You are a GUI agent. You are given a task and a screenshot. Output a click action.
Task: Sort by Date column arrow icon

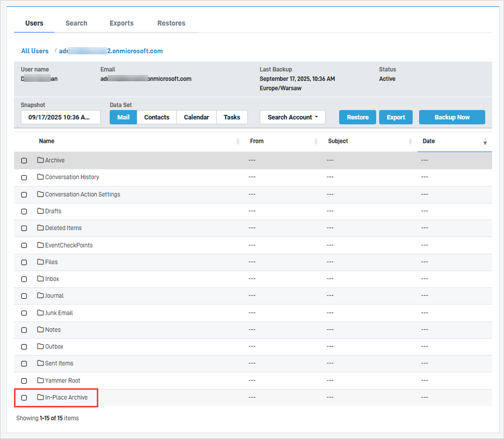tap(485, 141)
